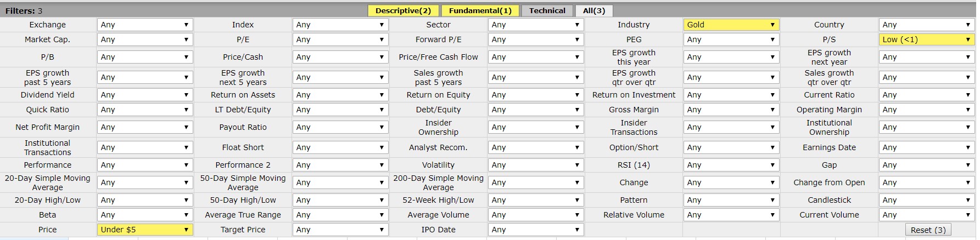The image size is (980, 240).
Task: Open the Target Price dropdown
Action: click(x=340, y=230)
